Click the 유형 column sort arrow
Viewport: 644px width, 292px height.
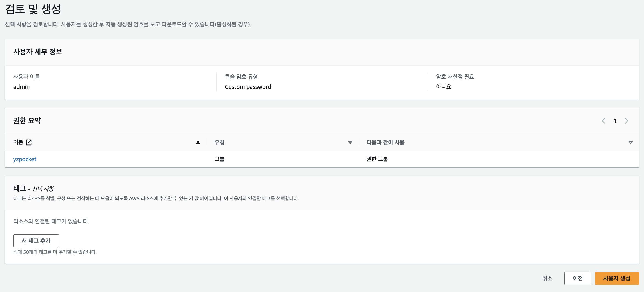pyautogui.click(x=350, y=143)
